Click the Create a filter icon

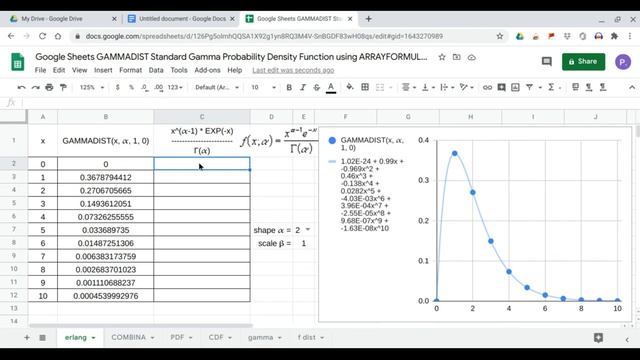point(529,87)
